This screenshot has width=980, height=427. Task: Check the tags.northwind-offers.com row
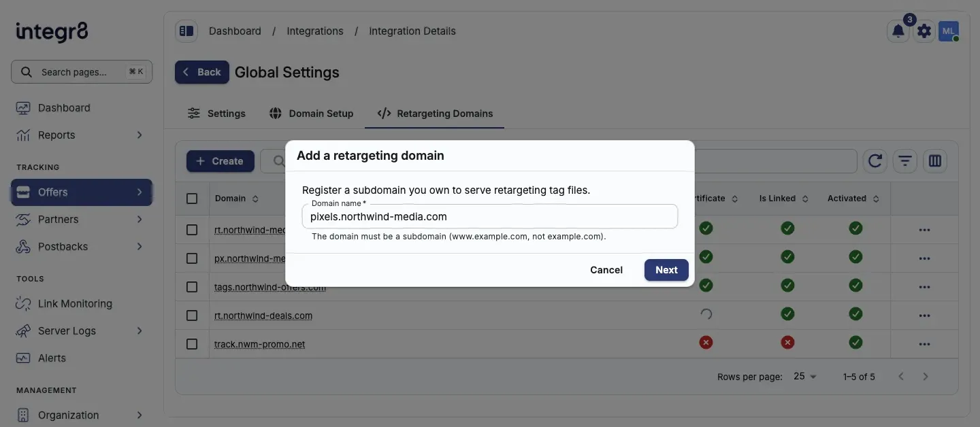(192, 287)
